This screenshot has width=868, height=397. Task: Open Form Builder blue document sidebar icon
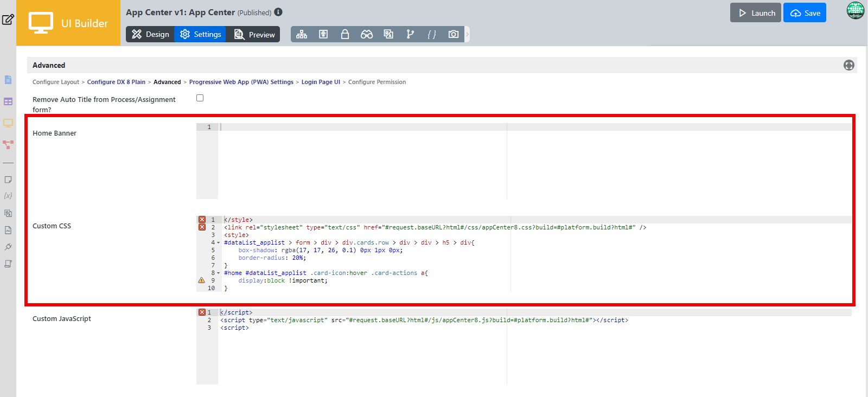coord(8,80)
